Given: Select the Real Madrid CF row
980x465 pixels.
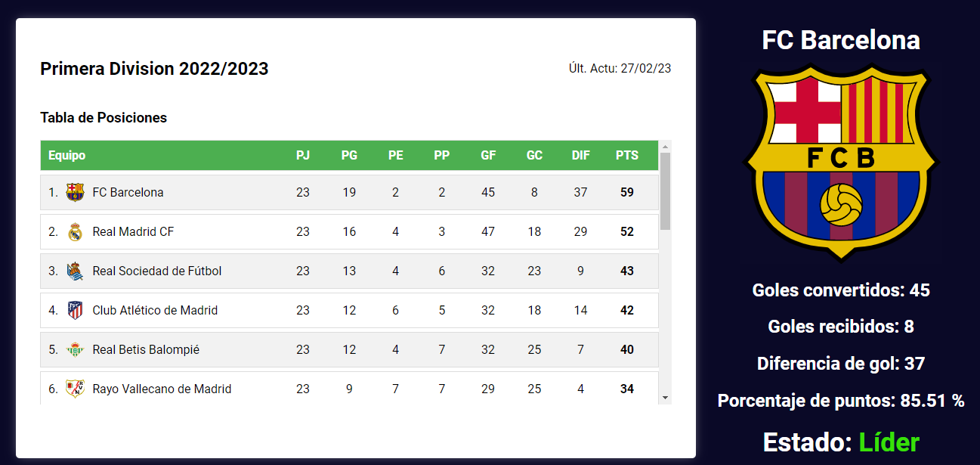Looking at the screenshot, I should [x=349, y=231].
